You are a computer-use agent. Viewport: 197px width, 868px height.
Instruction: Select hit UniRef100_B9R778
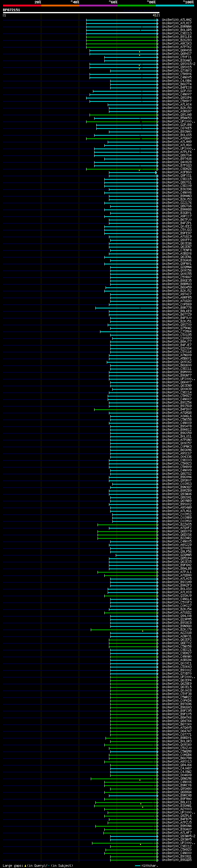[177, 308]
